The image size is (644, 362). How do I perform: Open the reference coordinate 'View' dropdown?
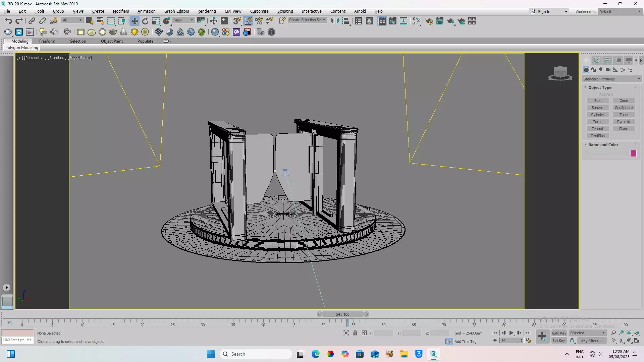tap(183, 20)
